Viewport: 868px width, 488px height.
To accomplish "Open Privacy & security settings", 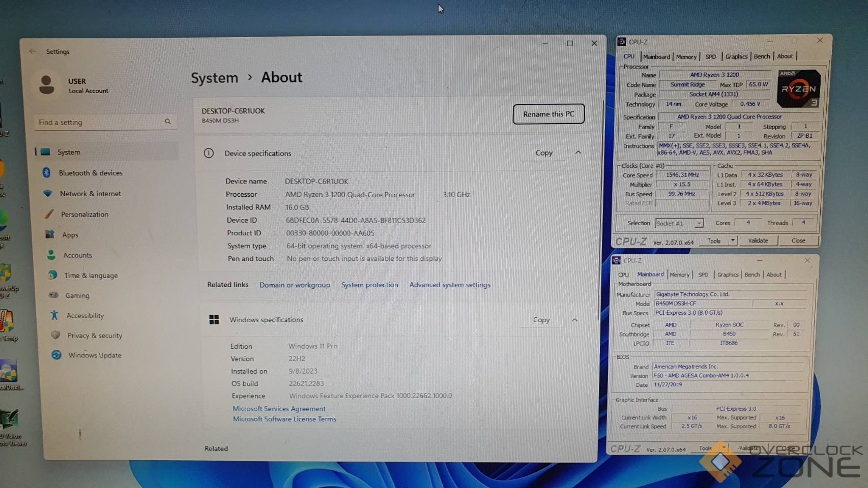I will click(95, 335).
